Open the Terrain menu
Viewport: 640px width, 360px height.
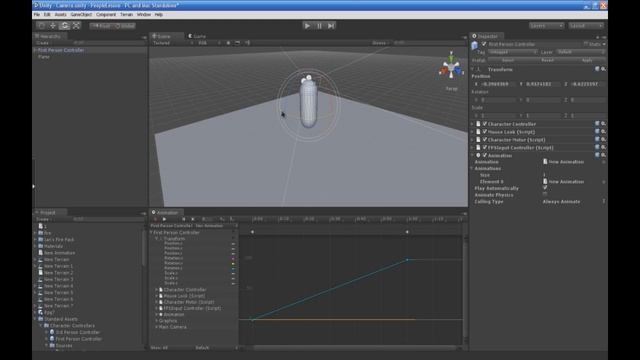tap(127, 14)
